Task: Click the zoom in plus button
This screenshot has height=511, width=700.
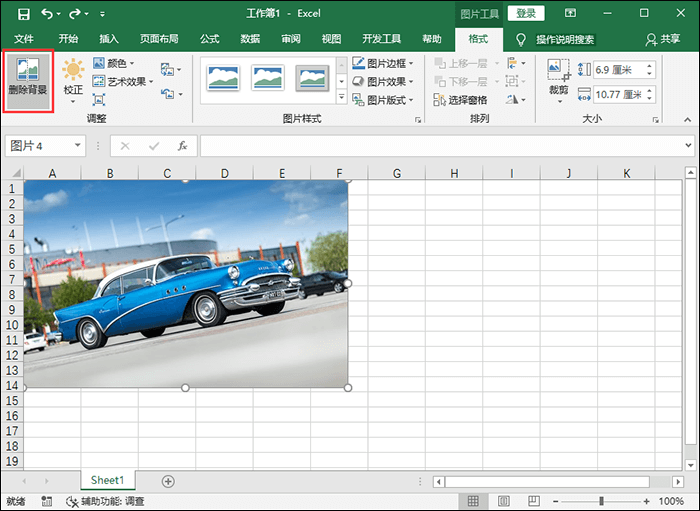Action: (646, 501)
